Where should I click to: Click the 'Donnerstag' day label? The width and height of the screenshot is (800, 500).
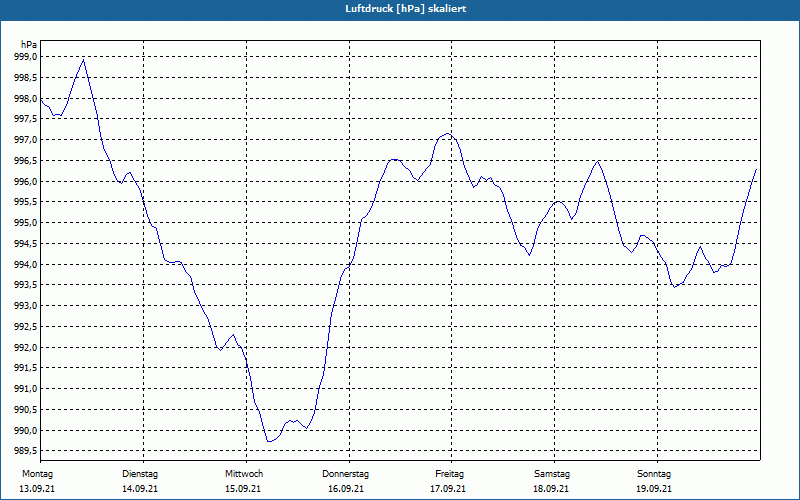click(345, 474)
